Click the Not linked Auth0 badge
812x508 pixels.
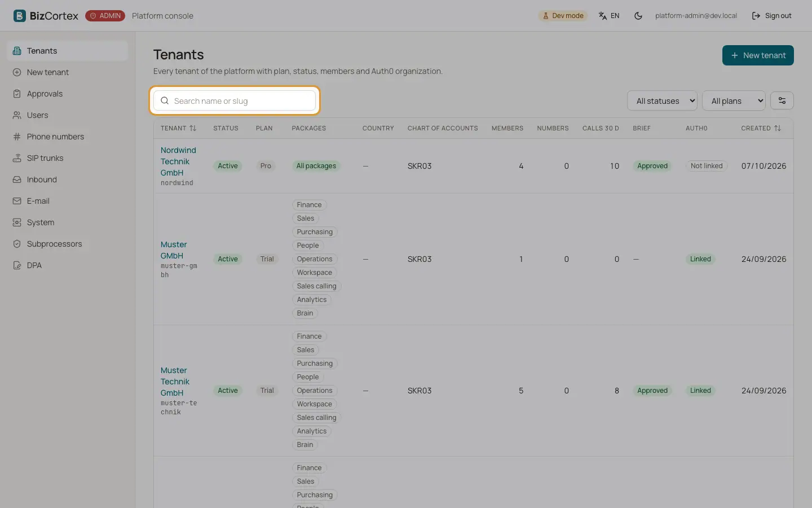click(x=707, y=166)
